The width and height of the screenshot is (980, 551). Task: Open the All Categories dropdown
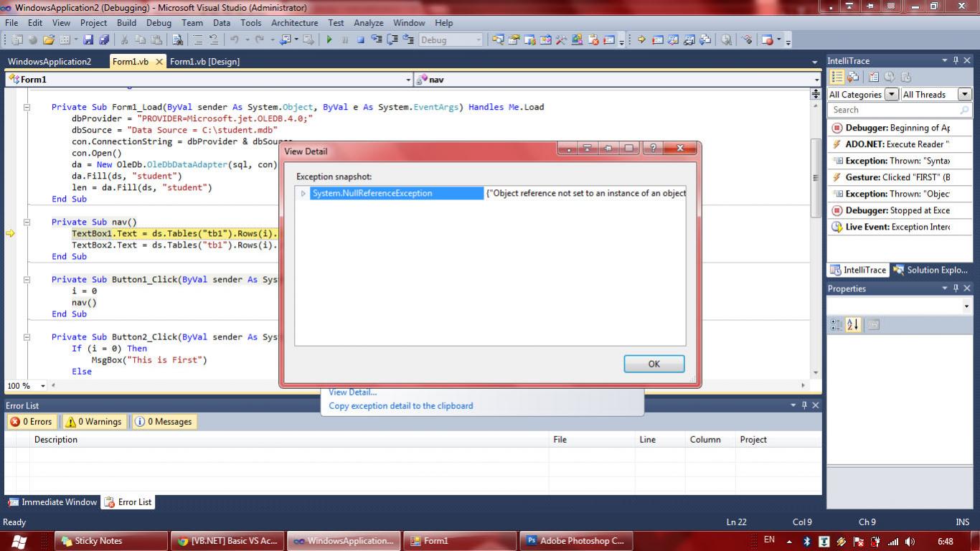892,94
